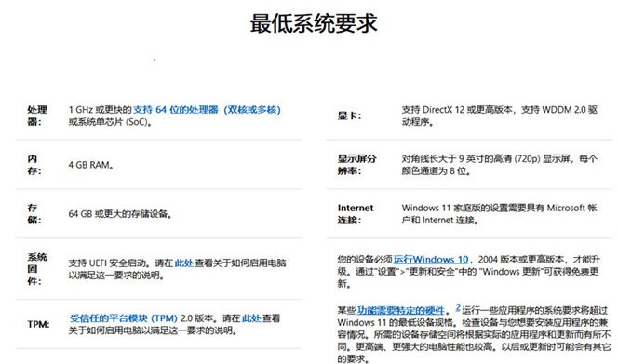Image resolution: width=618 pixels, height=364 pixels.
Task: Click the DirectX 12 graphics requirement text
Action: (x=500, y=115)
